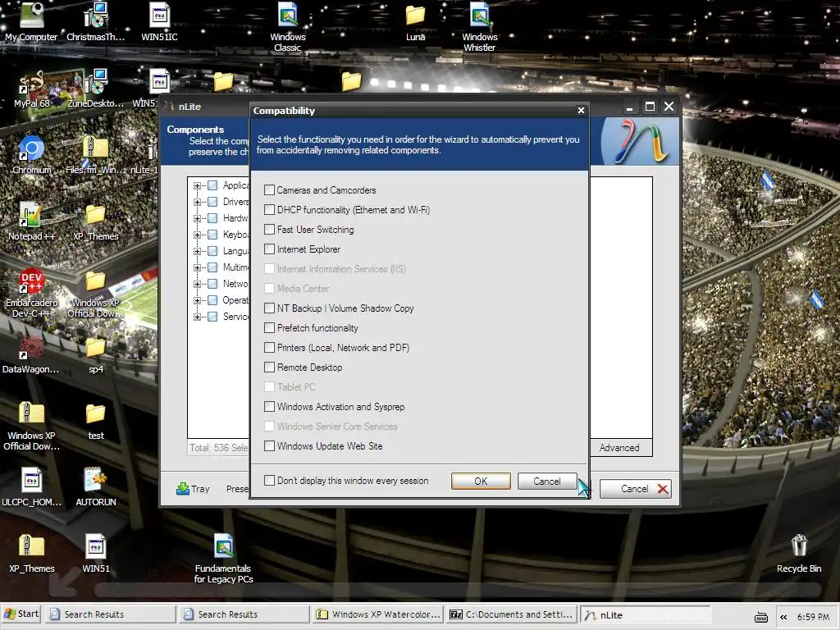Expand the Drivers tree node
Screen dimensions: 840x630
(197, 202)
